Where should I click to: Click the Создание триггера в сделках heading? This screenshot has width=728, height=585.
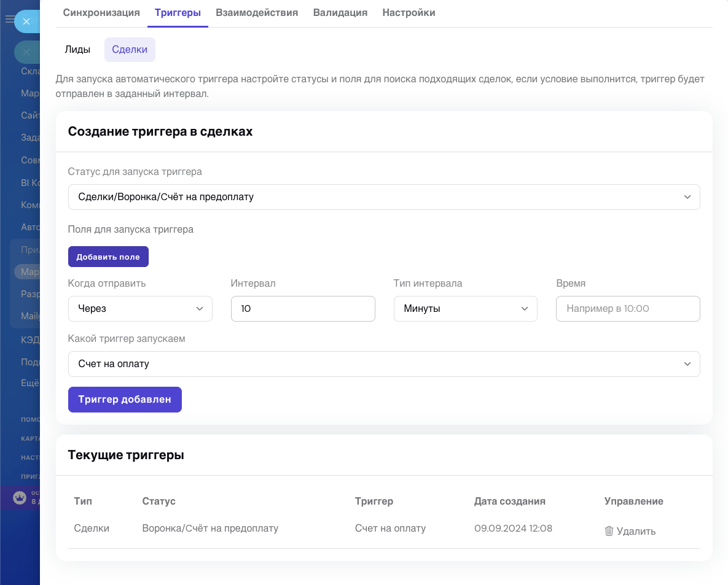click(x=160, y=132)
